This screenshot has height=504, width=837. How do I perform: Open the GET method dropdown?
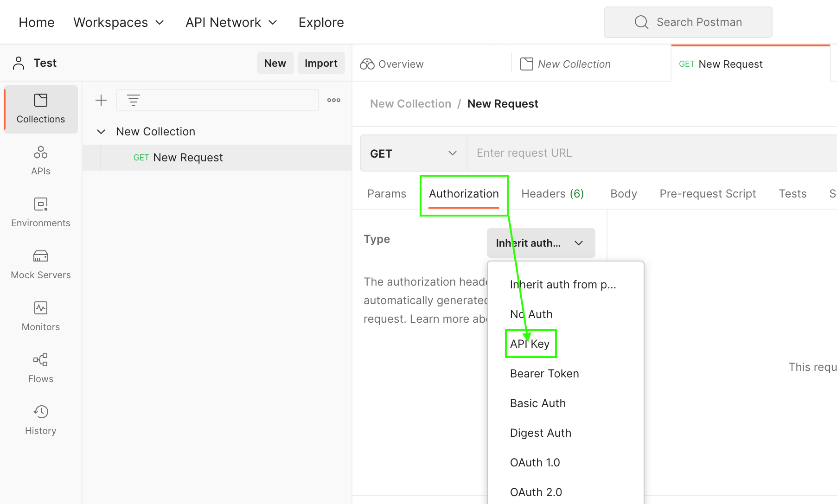click(x=414, y=153)
